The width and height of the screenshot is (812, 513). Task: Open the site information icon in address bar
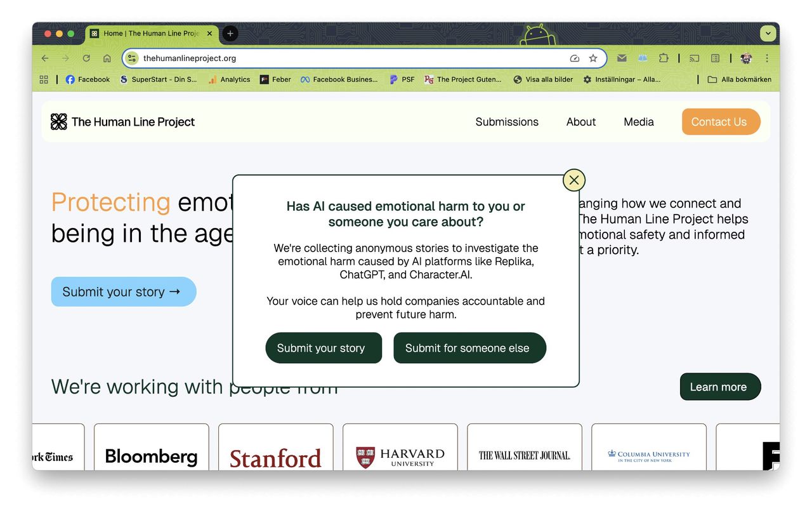click(x=132, y=58)
